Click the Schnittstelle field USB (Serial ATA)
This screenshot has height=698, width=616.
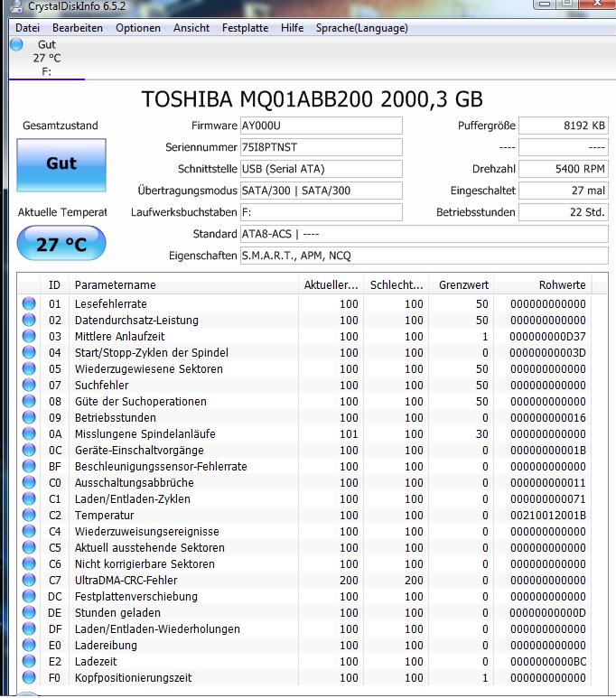tap(322, 169)
